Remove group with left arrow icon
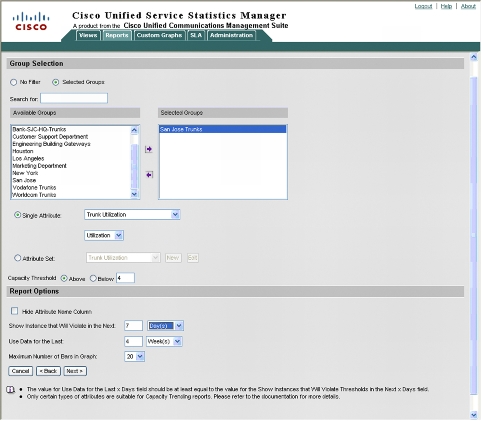 (149, 175)
